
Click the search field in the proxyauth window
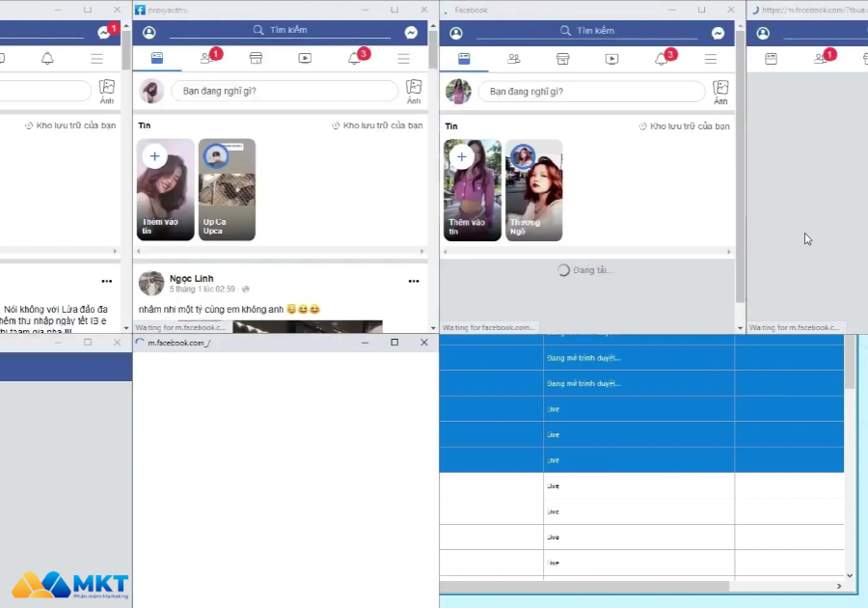coord(280,31)
